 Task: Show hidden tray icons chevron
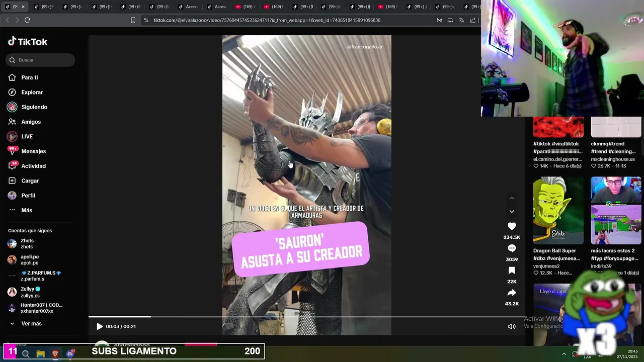point(564,354)
